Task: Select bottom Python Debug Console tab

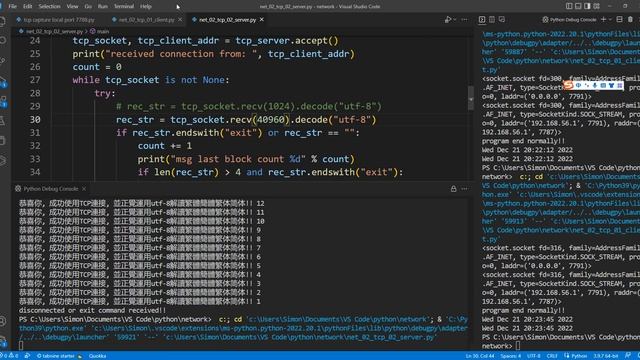Action: [50, 189]
